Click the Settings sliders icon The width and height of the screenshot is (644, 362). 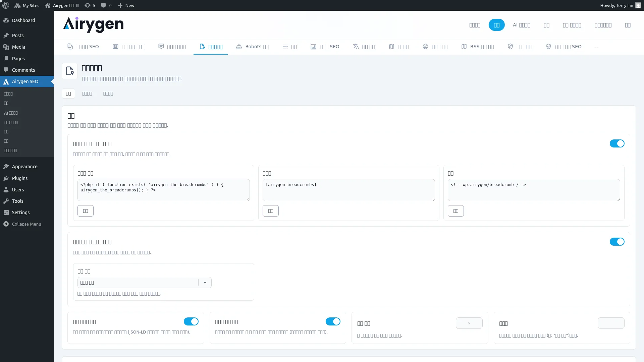[6, 213]
